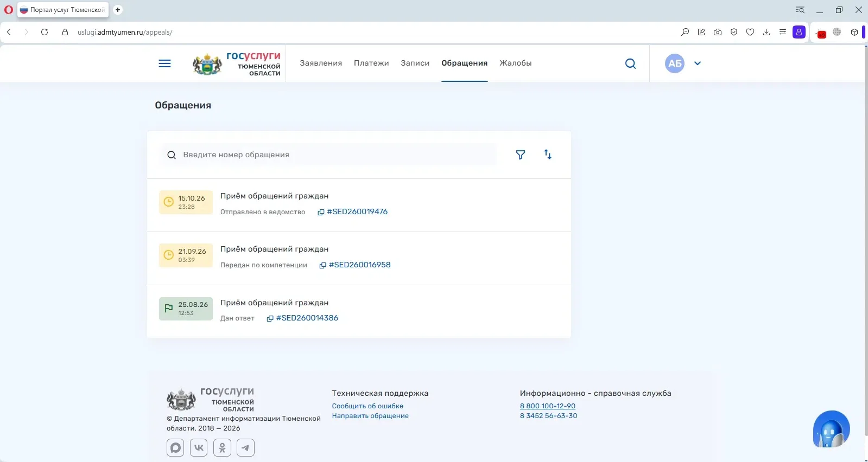
Task: Switch to Платежи tab
Action: [371, 63]
